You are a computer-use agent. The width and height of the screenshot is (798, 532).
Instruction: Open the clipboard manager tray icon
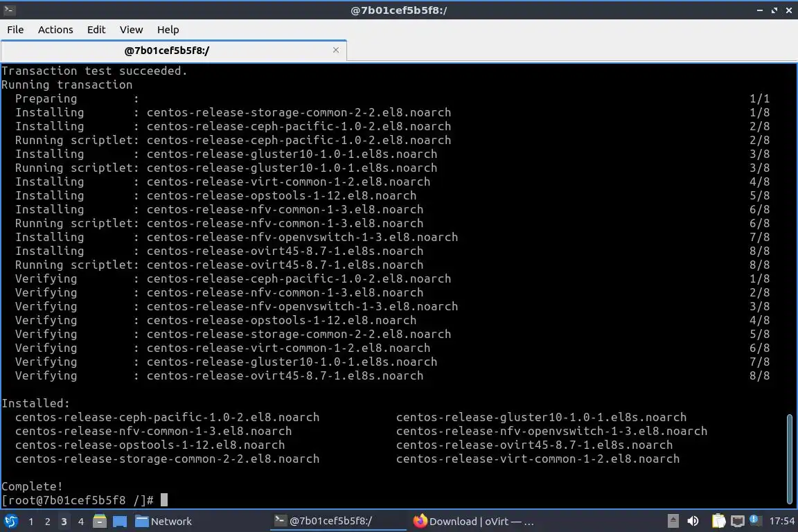718,521
